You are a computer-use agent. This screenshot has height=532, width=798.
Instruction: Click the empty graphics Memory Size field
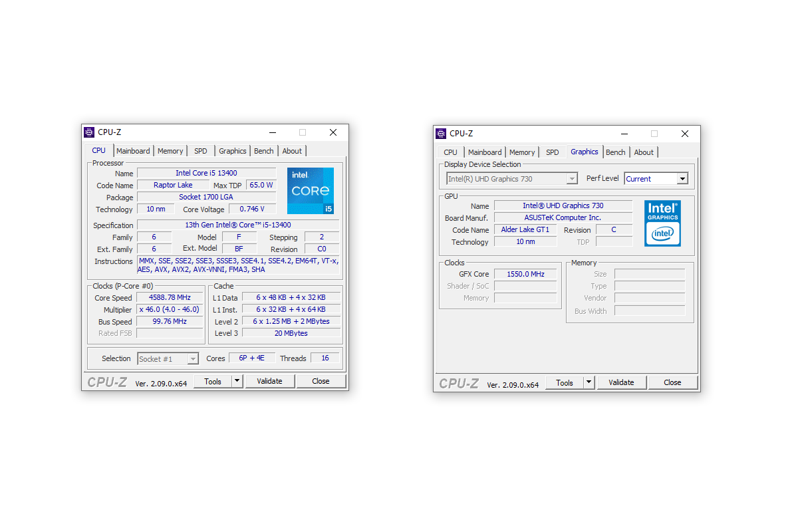[650, 273]
